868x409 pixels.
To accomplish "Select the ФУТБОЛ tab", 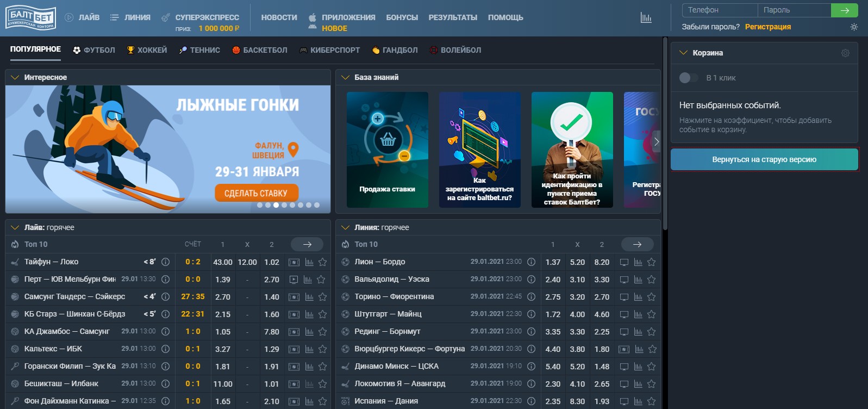I will coord(94,50).
